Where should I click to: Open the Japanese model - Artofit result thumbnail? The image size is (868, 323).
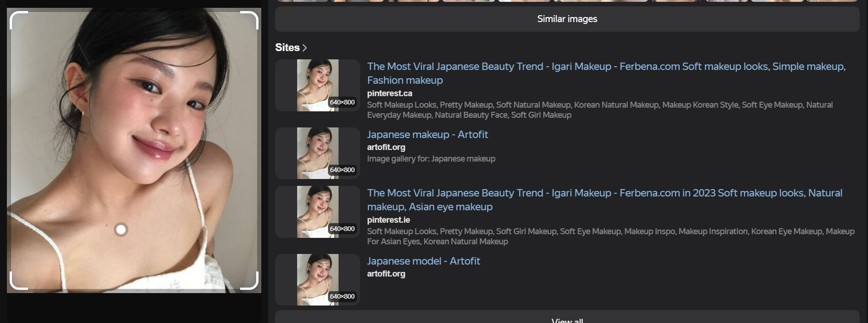pos(317,280)
